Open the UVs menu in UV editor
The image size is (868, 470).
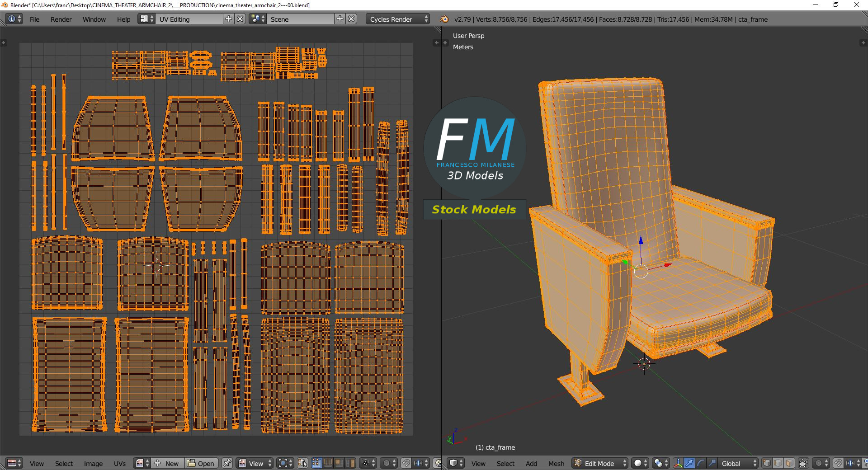120,464
